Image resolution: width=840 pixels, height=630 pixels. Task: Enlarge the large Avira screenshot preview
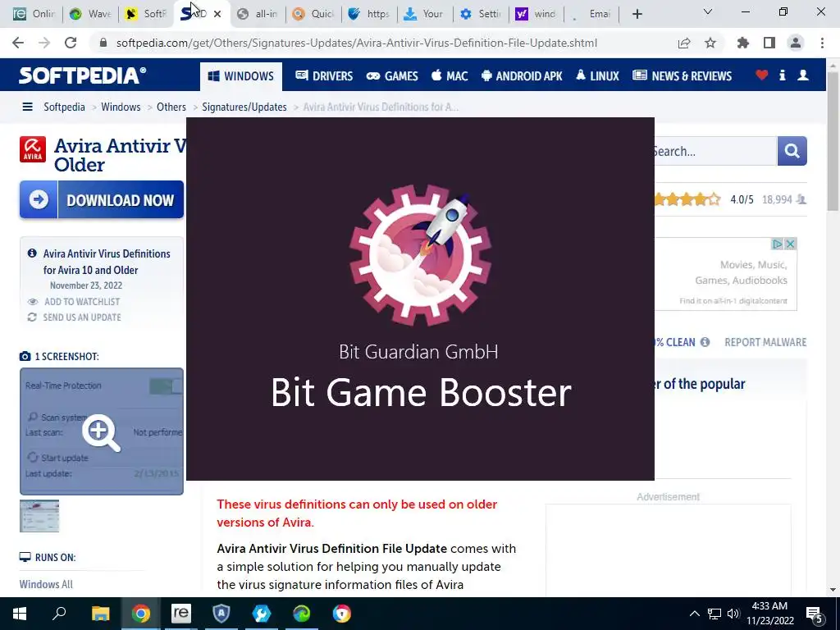click(x=102, y=431)
